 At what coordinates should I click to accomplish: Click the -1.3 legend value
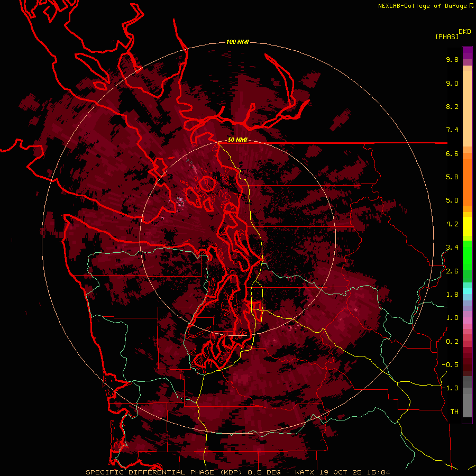pyautogui.click(x=450, y=388)
